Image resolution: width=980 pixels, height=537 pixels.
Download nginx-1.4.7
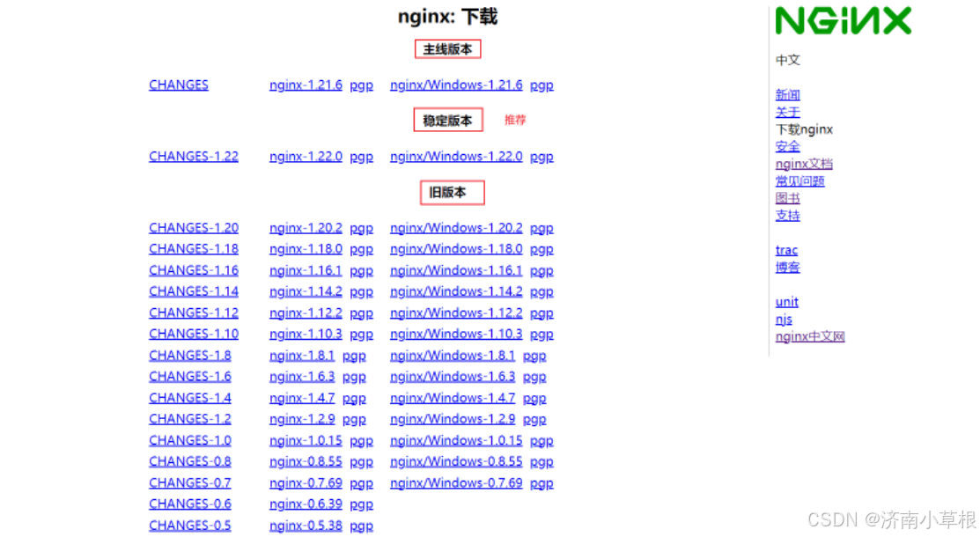click(x=302, y=398)
